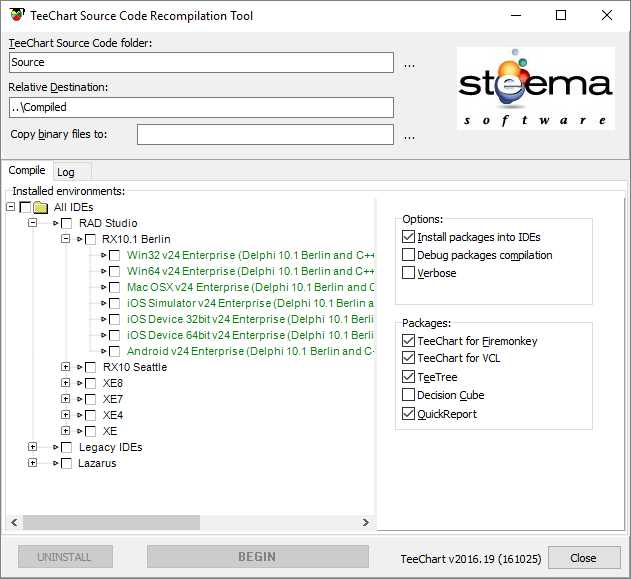The image size is (631, 579).
Task: Click the UNINSTALL button
Action: (x=65, y=557)
